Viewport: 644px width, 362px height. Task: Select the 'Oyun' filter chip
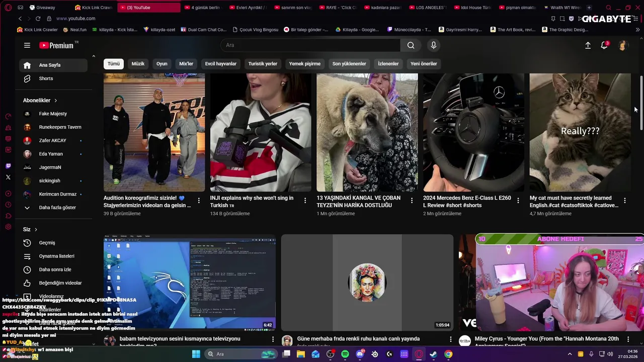click(x=162, y=64)
